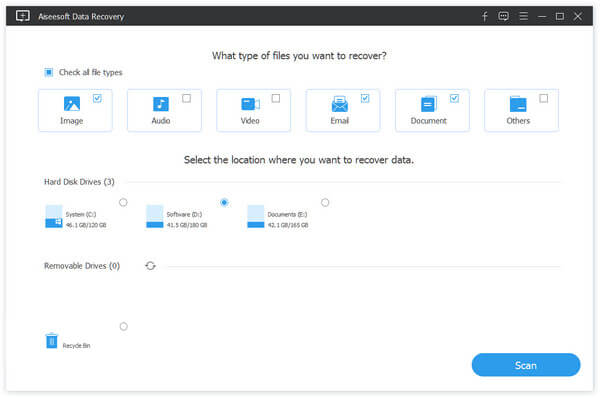600x398 pixels.
Task: Open the hamburger menu in title bar
Action: pyautogui.click(x=523, y=16)
